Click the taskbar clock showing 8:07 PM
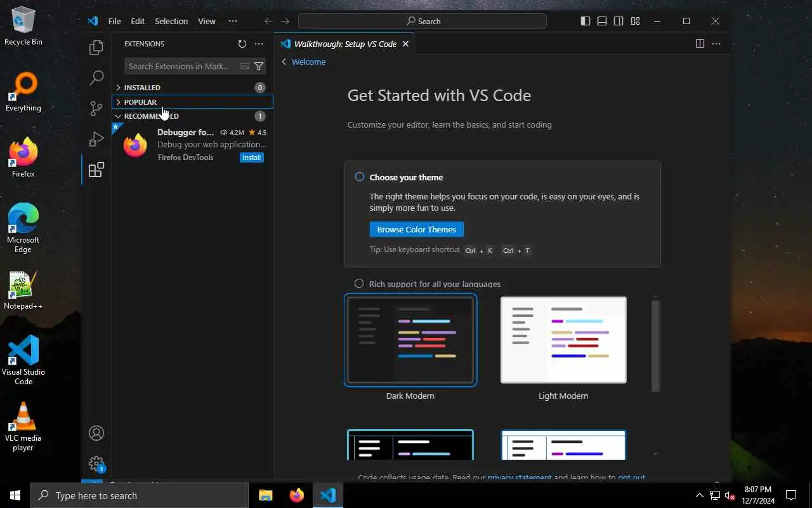This screenshot has height=508, width=812. [757, 495]
